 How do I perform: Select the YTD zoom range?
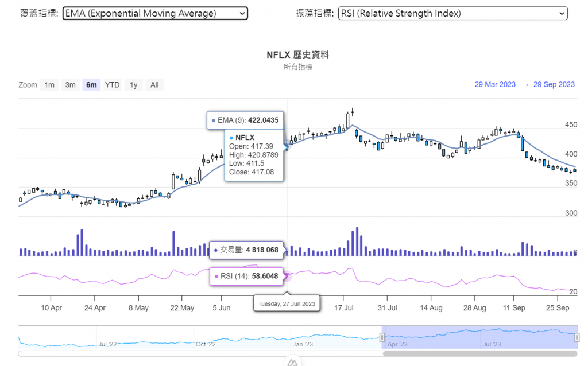click(112, 85)
